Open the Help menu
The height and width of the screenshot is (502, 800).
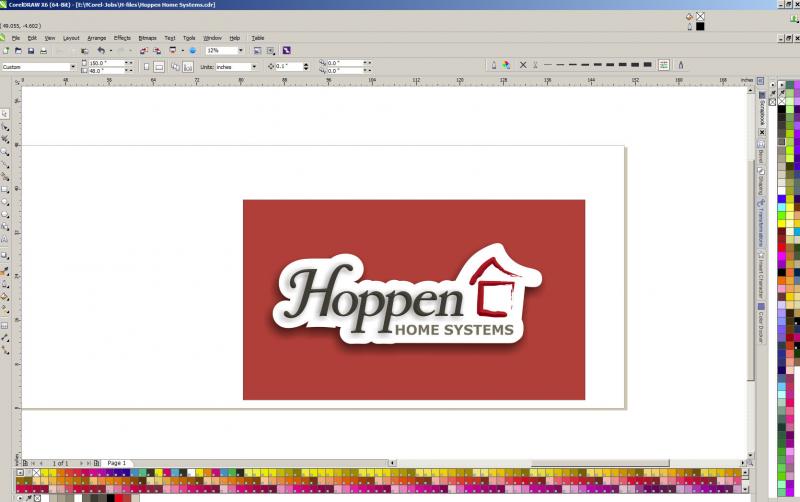[x=235, y=38]
